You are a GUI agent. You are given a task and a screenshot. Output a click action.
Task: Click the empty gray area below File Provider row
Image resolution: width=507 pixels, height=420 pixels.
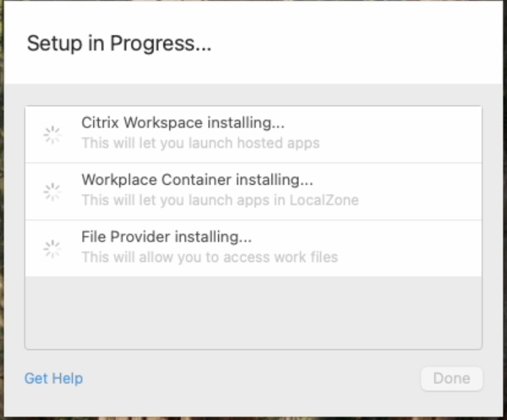click(x=253, y=312)
